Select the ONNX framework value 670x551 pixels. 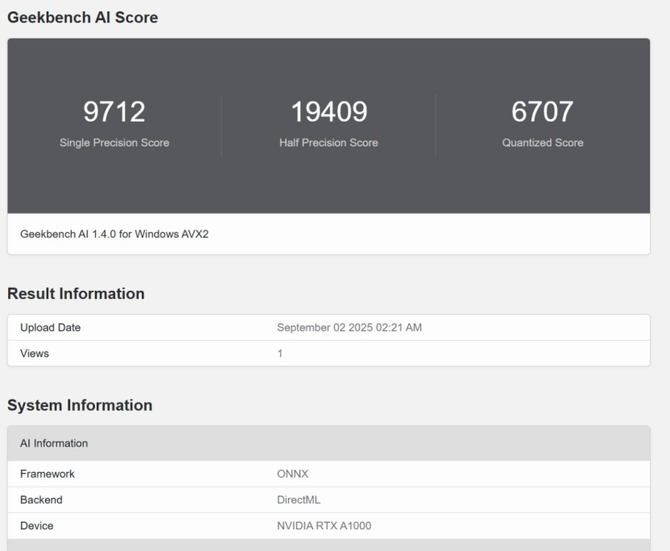[x=294, y=474]
